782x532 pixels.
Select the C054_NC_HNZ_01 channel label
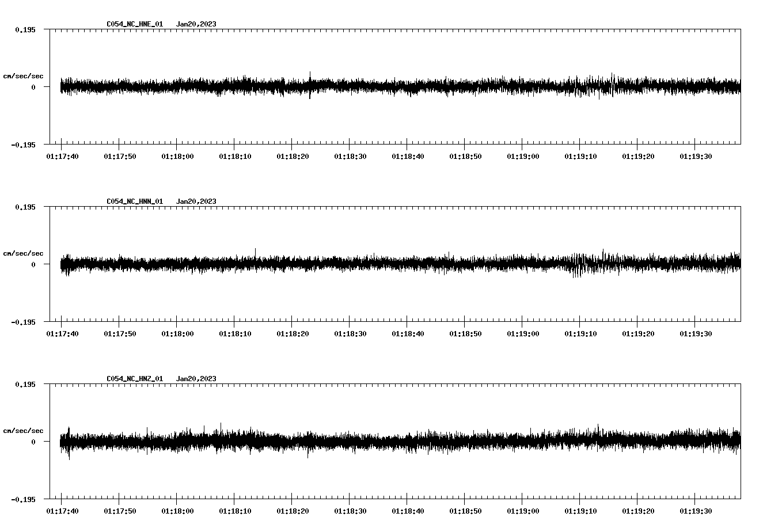point(134,378)
